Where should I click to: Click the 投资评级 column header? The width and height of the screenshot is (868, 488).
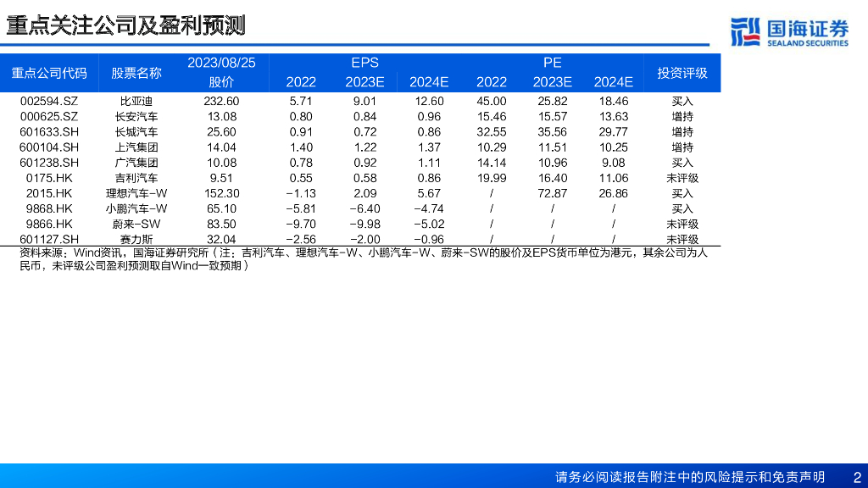pyautogui.click(x=682, y=73)
